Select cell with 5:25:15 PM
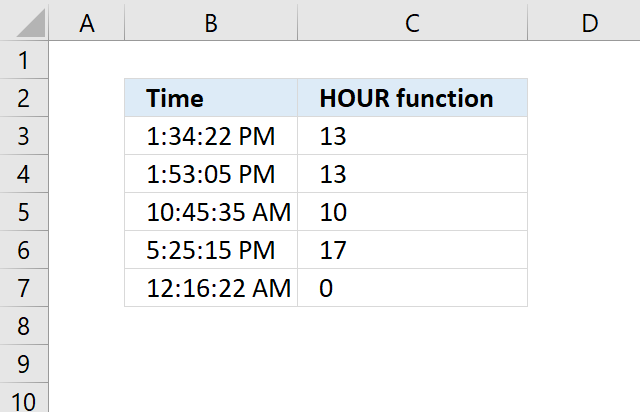The width and height of the screenshot is (640, 412). [x=211, y=249]
